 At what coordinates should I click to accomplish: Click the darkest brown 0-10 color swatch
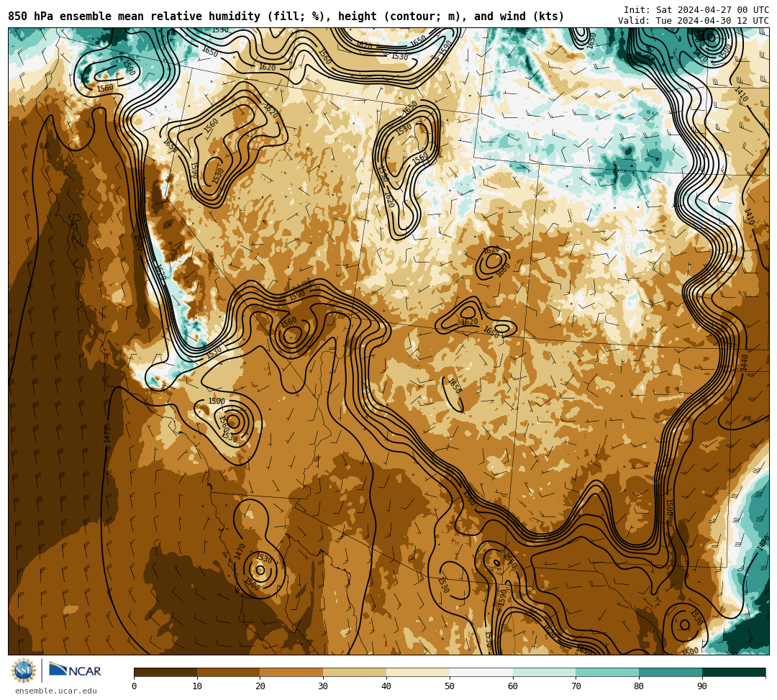(x=165, y=672)
